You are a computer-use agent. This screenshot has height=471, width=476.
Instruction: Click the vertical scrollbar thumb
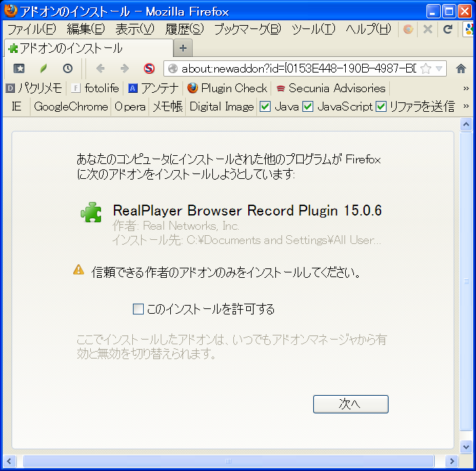point(466,281)
